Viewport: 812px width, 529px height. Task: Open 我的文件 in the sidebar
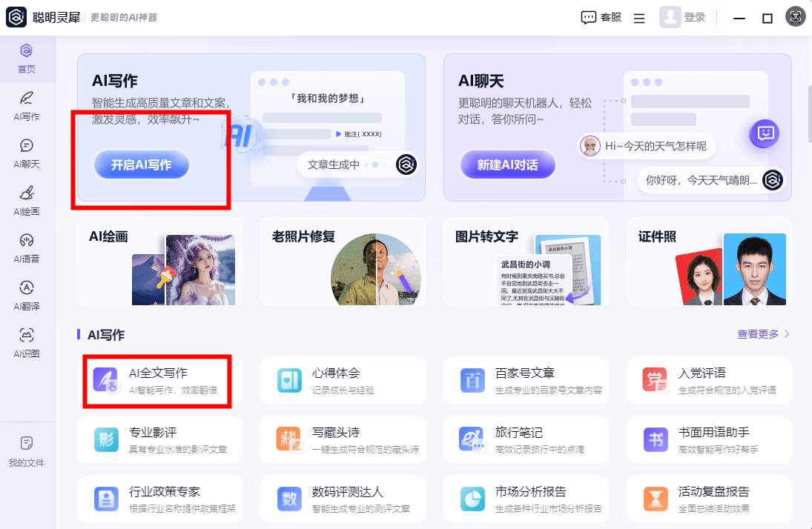point(27,451)
